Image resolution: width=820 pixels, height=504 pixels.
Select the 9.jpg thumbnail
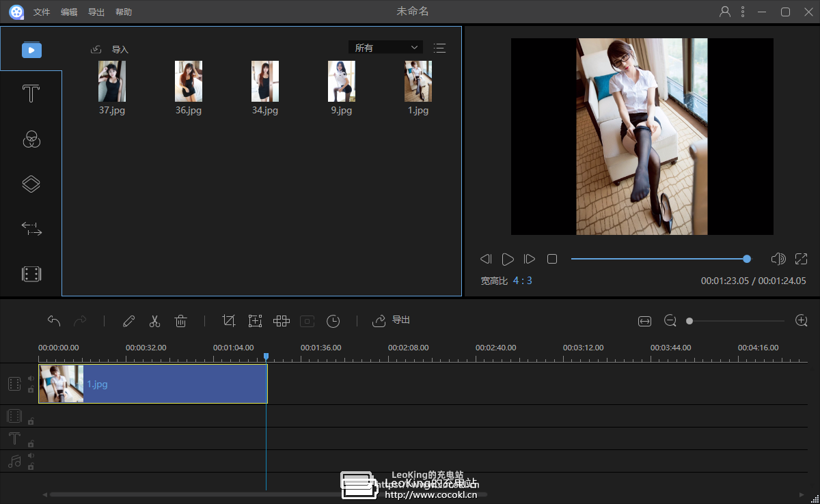pos(342,81)
